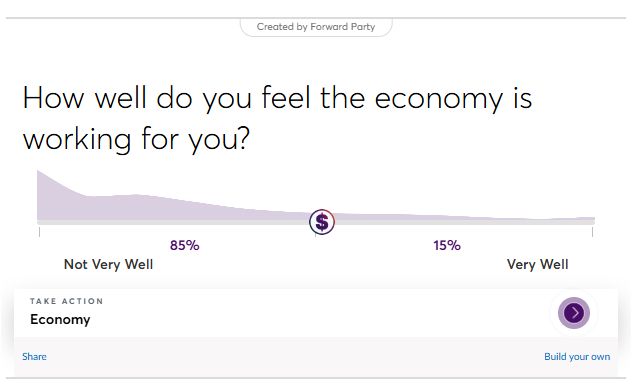The height and width of the screenshot is (390, 638).
Task: Open the Build your own link
Action: [x=577, y=357]
